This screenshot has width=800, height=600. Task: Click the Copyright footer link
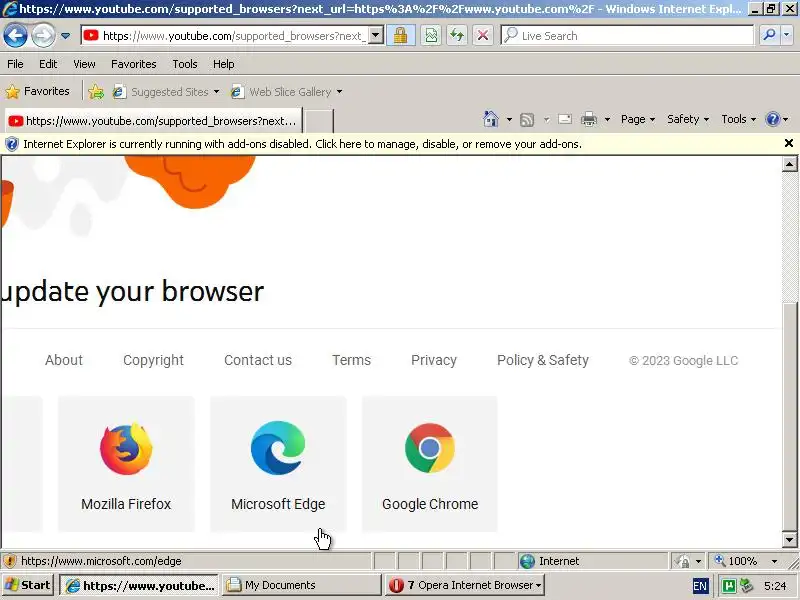[x=153, y=360]
